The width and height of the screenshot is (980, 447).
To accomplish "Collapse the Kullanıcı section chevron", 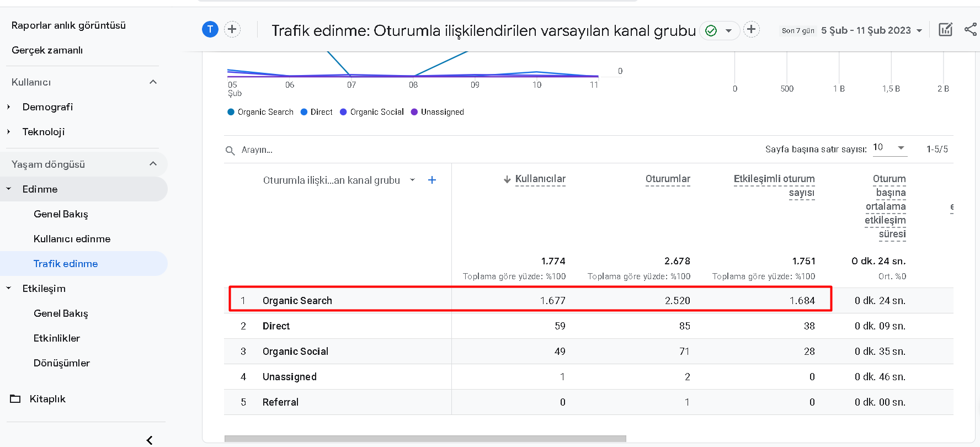I will point(153,82).
